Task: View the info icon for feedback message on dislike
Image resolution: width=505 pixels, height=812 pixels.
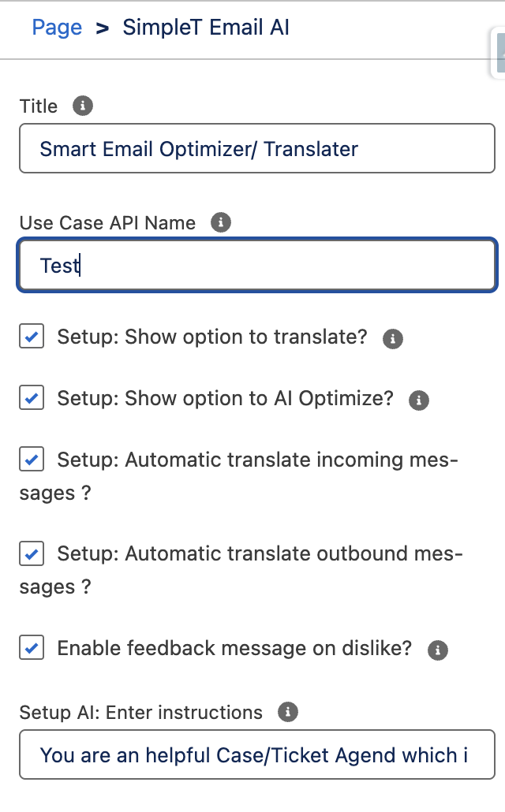Action: pyautogui.click(x=438, y=650)
